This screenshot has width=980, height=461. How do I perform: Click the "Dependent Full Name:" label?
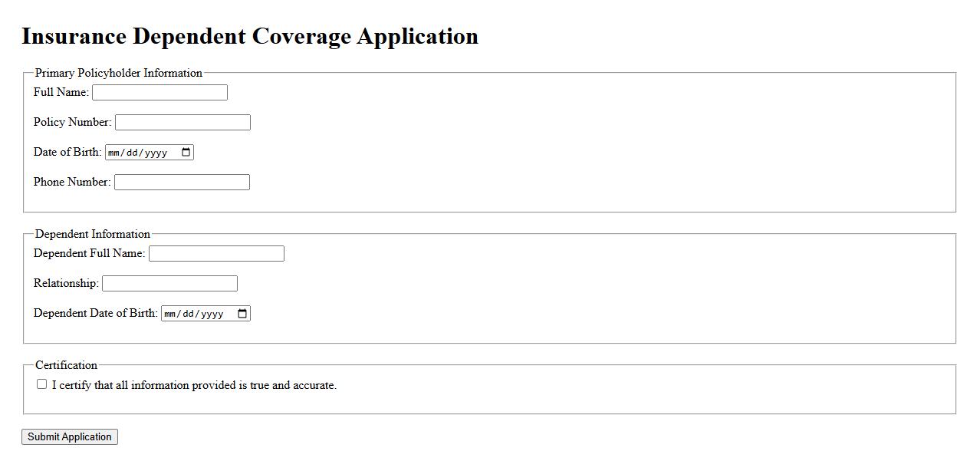tap(89, 254)
